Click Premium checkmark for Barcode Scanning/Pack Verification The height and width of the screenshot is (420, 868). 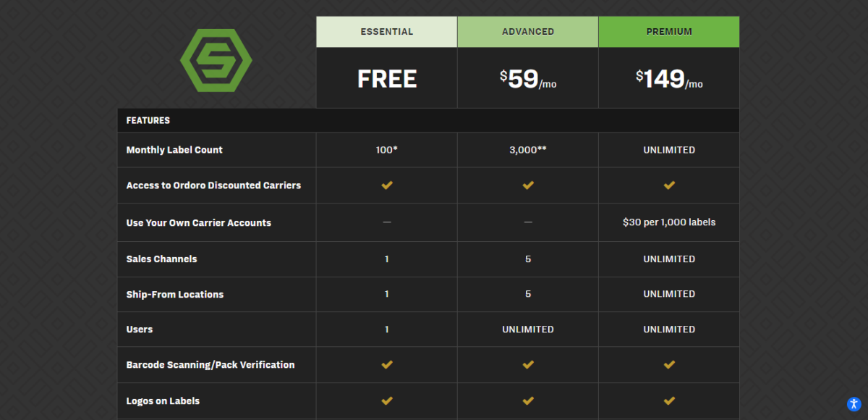coord(669,365)
